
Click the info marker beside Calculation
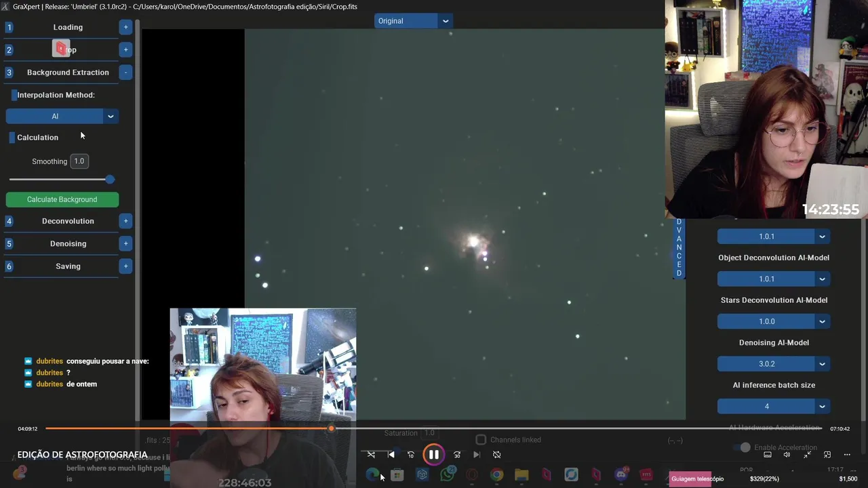(x=12, y=138)
